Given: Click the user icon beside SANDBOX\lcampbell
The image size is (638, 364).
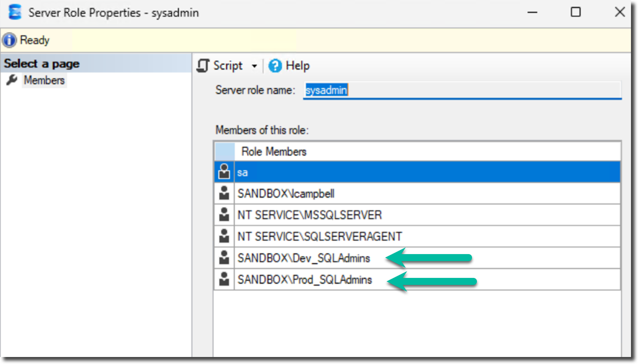Looking at the screenshot, I should pos(224,194).
